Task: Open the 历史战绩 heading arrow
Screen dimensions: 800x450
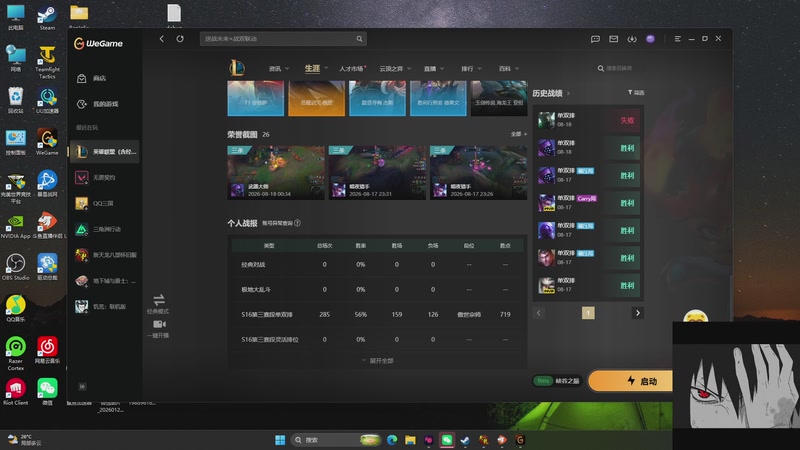Action: (568, 93)
